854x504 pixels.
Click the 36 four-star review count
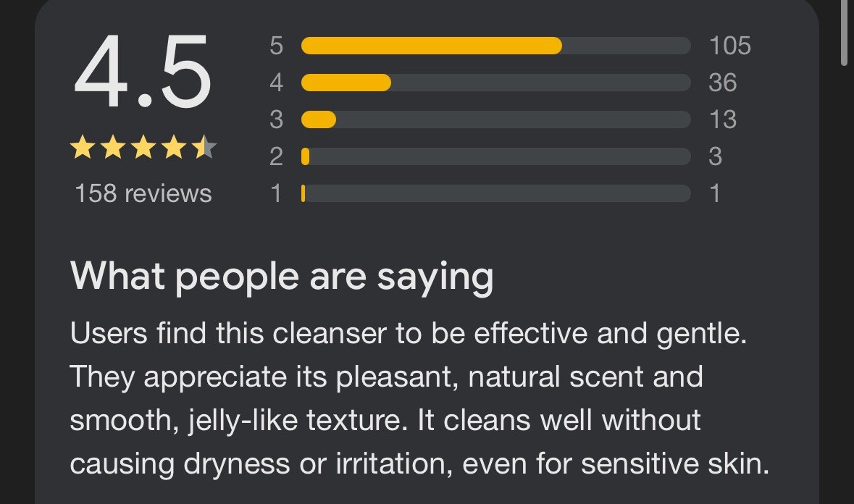point(722,83)
